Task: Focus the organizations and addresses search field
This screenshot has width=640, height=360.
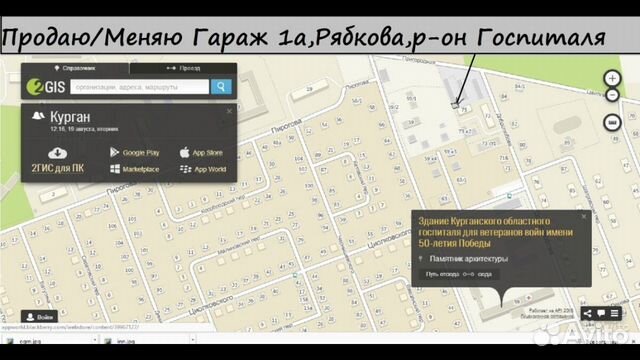Action: coord(140,87)
